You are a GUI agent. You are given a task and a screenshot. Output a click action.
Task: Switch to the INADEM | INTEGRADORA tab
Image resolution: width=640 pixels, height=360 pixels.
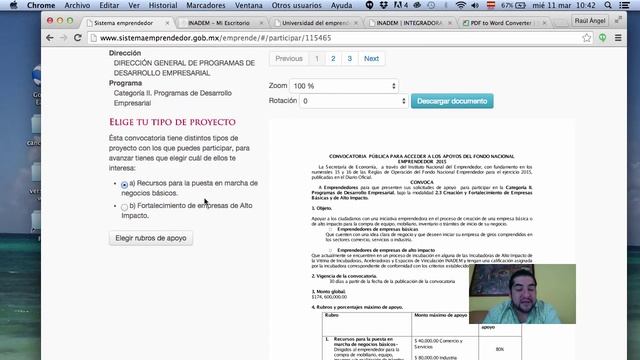[408, 23]
